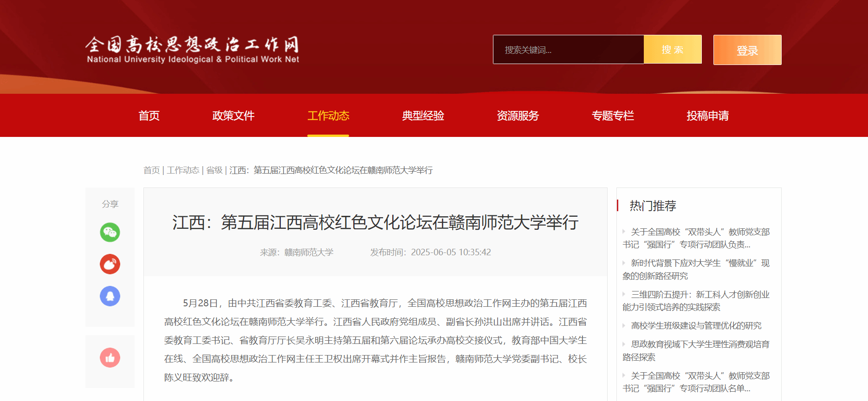Open recommended article 三维四阶五提升
The image size is (868, 401).
[696, 301]
